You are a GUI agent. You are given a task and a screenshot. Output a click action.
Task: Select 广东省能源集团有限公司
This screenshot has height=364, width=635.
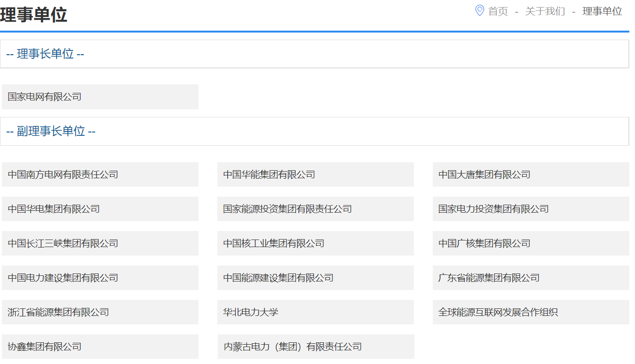531,278
